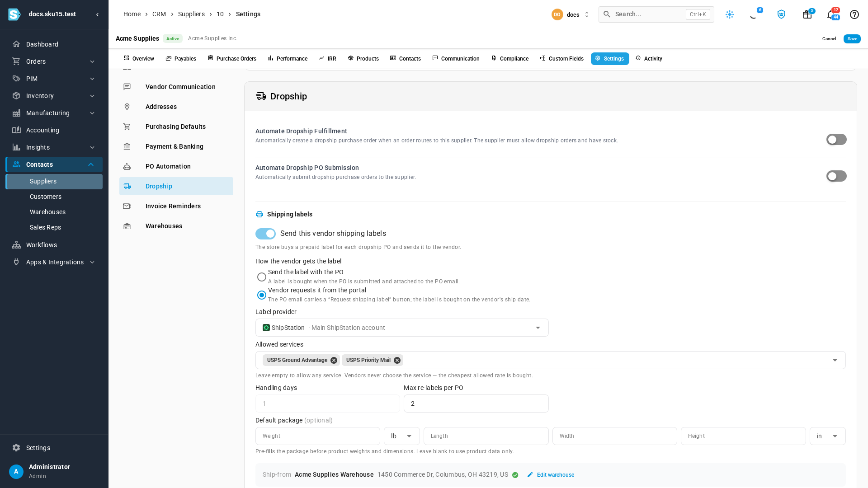
Task: Disable Send this vendor shipping labels switch
Action: (x=265, y=234)
